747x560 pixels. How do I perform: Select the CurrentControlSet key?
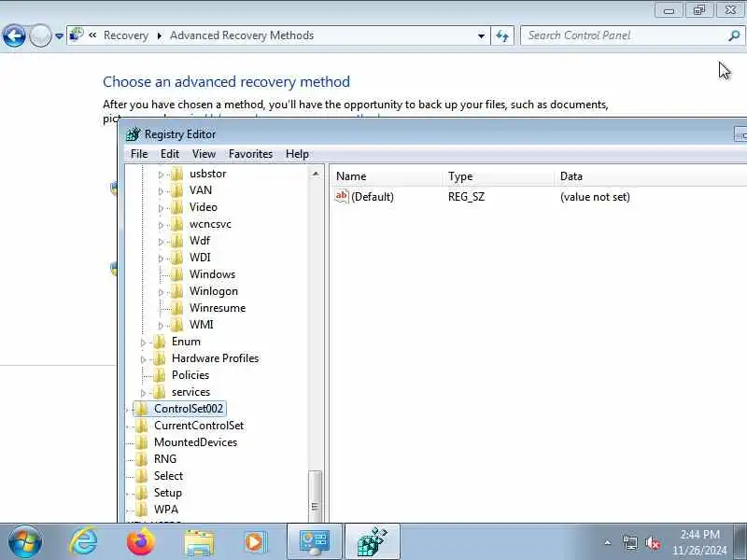coord(199,426)
